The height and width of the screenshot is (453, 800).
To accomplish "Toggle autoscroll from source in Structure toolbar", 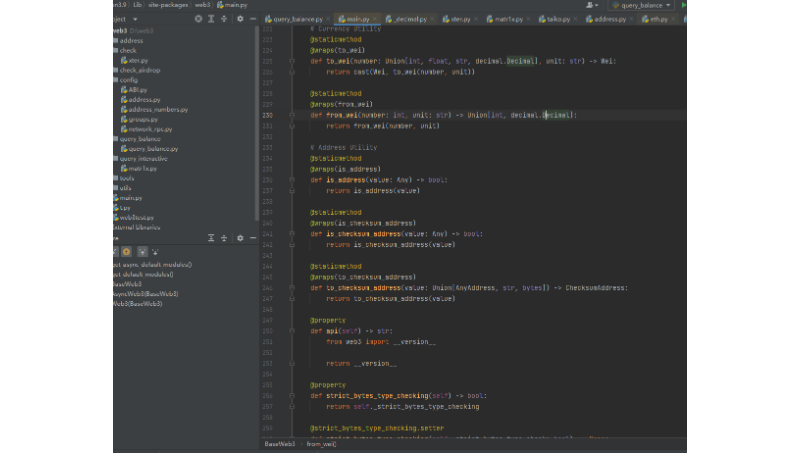I will pos(155,251).
